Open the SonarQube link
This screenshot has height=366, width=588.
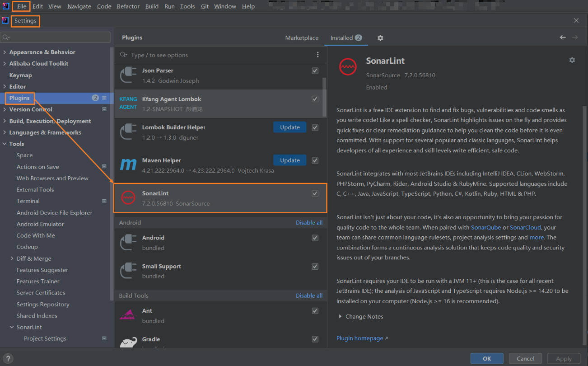(x=486, y=227)
